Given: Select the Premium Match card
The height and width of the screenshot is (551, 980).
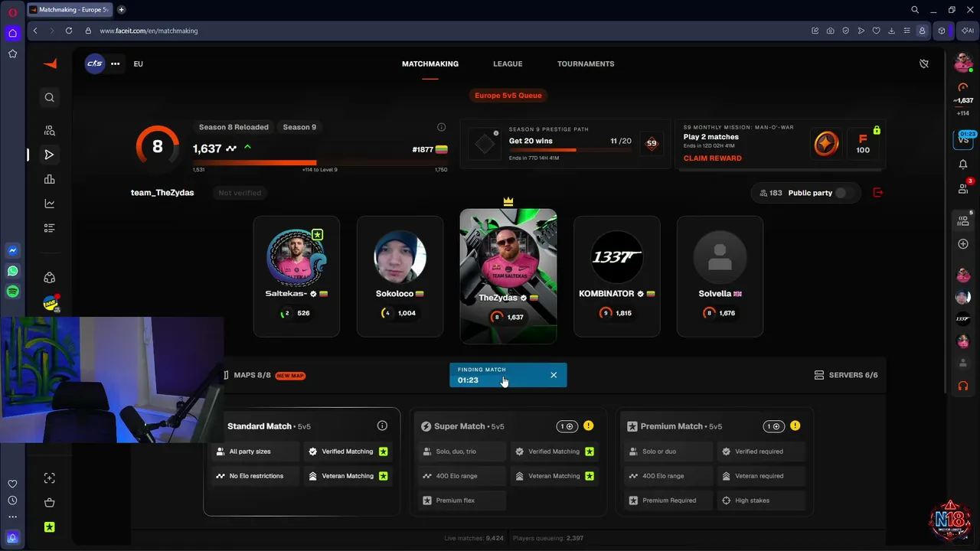Looking at the screenshot, I should tap(715, 461).
